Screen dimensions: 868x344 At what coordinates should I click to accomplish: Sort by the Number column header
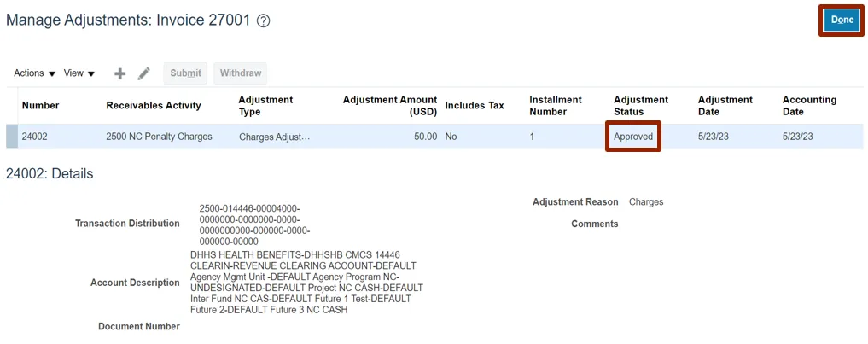(40, 106)
